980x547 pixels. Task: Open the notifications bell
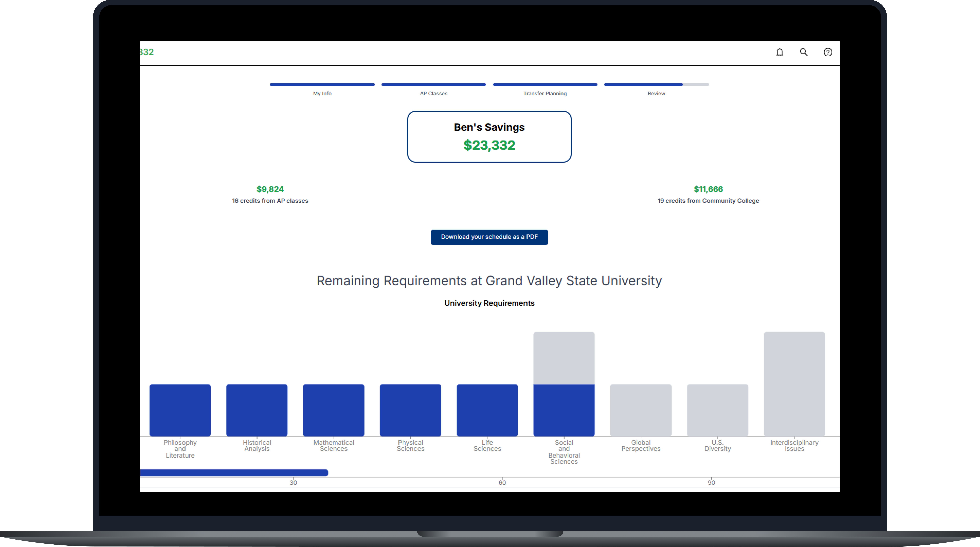[779, 52]
